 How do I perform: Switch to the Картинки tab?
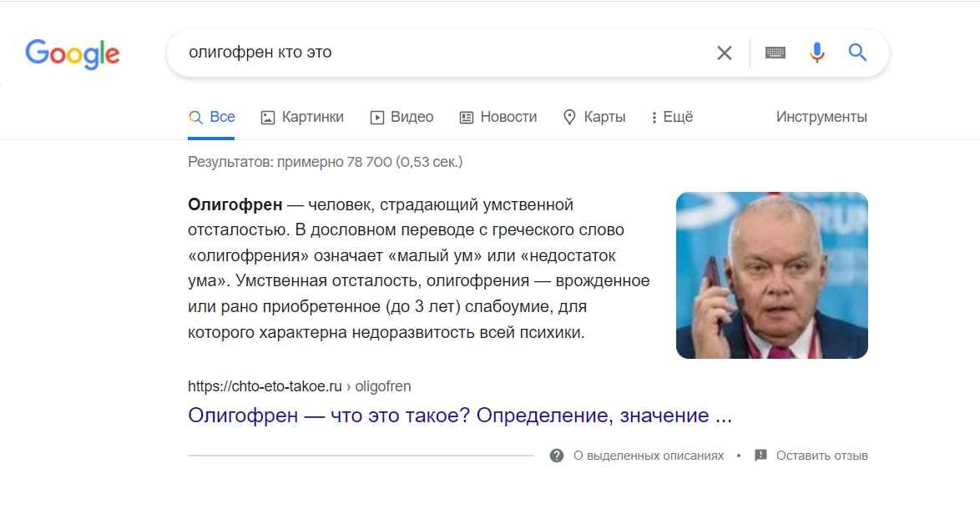tap(302, 117)
